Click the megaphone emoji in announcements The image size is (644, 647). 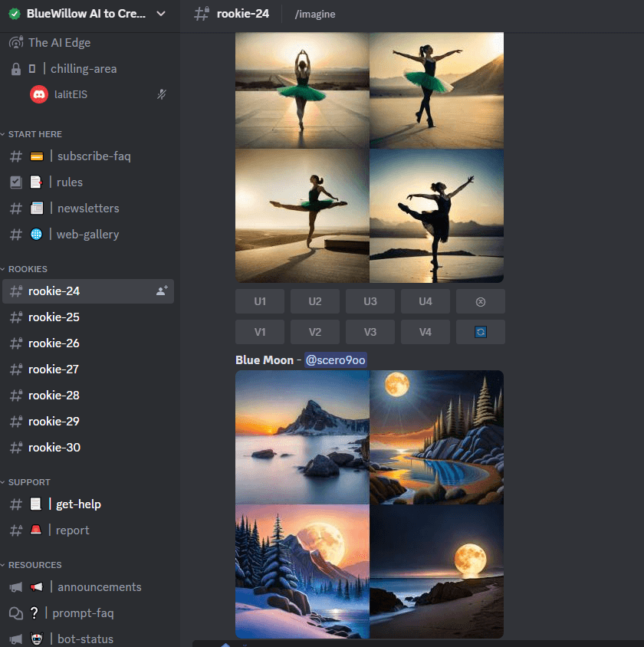[x=36, y=587]
